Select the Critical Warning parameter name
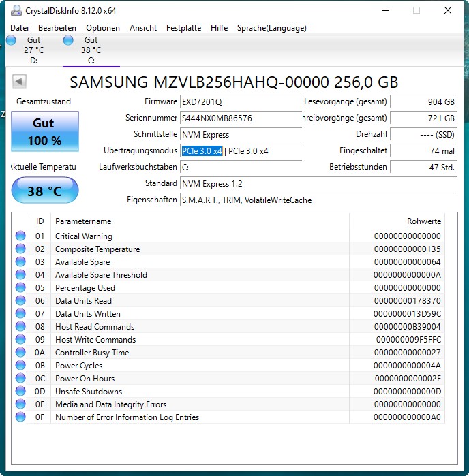This screenshot has height=476, width=469. pyautogui.click(x=84, y=236)
